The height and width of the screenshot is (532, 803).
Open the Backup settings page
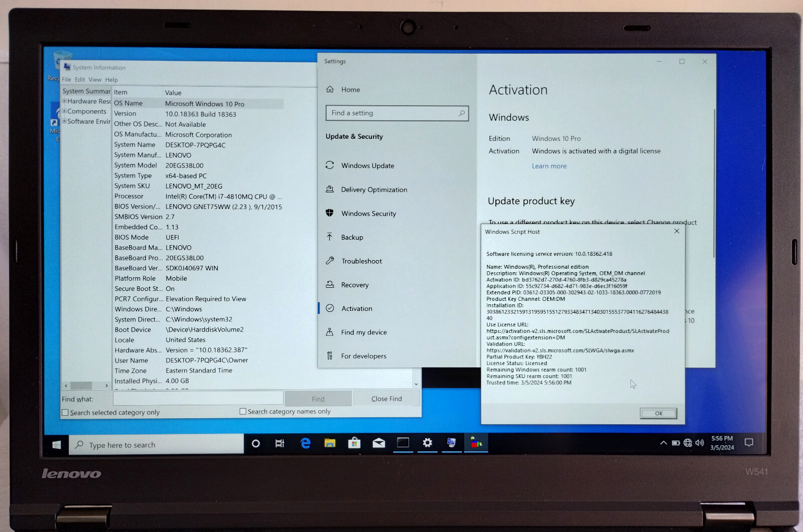point(352,237)
